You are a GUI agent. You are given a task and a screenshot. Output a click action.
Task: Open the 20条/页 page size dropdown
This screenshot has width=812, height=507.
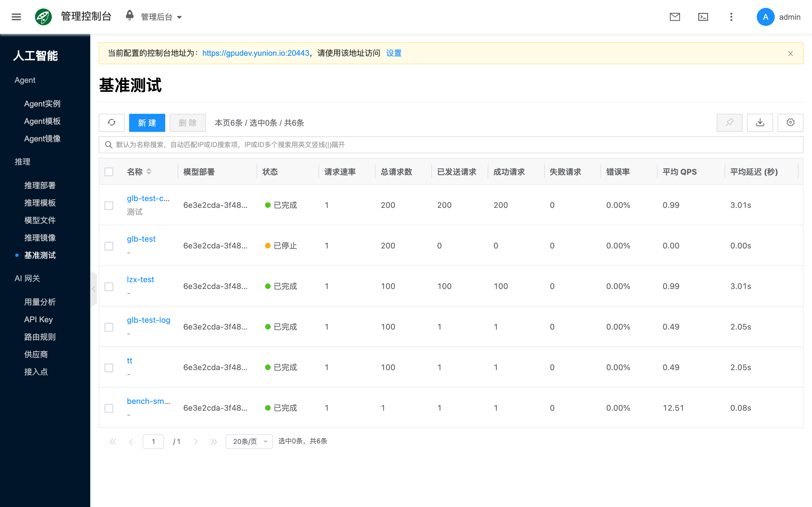tap(249, 441)
